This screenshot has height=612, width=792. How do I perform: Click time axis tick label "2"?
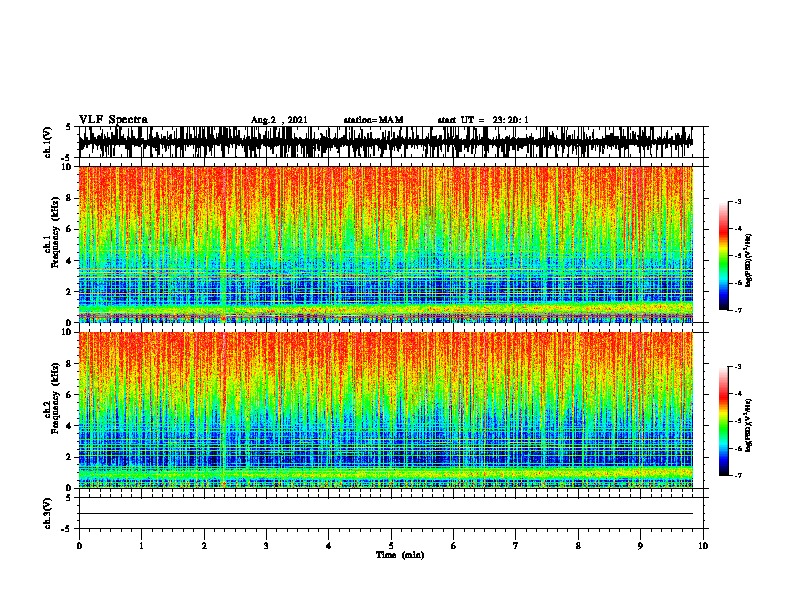204,546
